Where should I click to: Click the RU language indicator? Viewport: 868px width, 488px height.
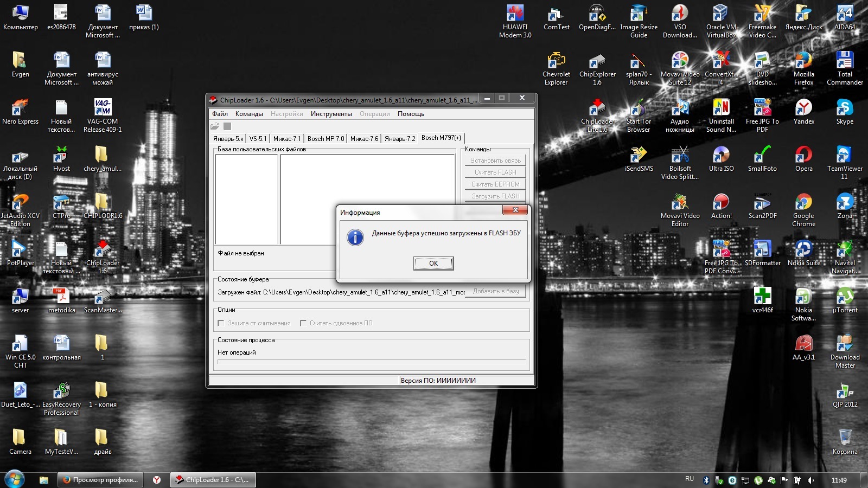tap(690, 479)
